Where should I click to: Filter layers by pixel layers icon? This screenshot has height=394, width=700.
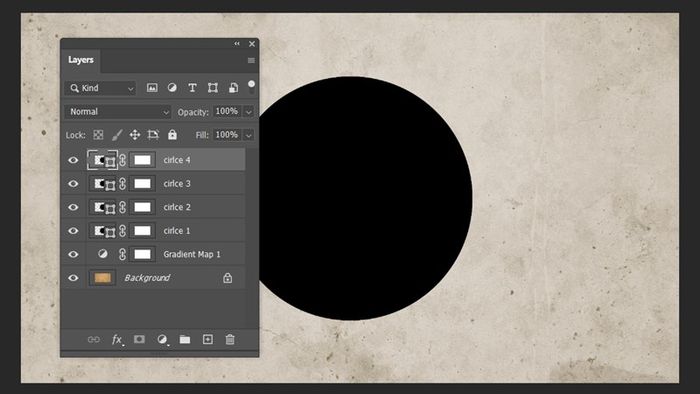[x=152, y=88]
